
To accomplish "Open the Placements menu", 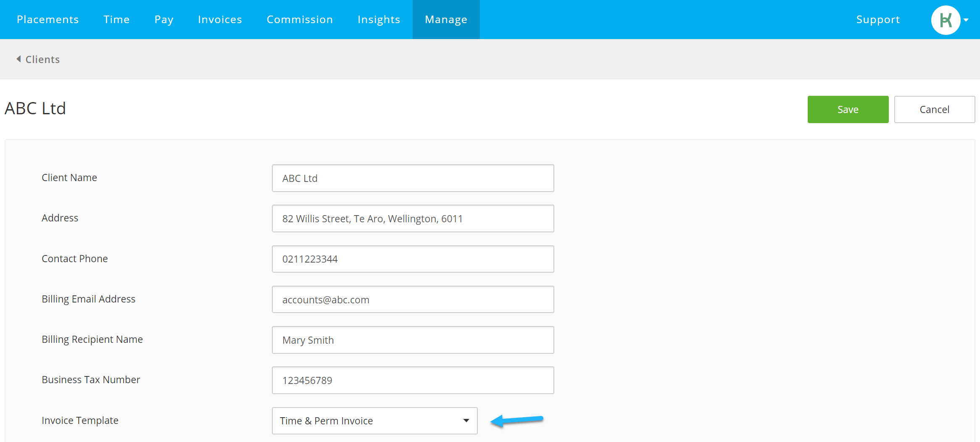I will tap(48, 20).
